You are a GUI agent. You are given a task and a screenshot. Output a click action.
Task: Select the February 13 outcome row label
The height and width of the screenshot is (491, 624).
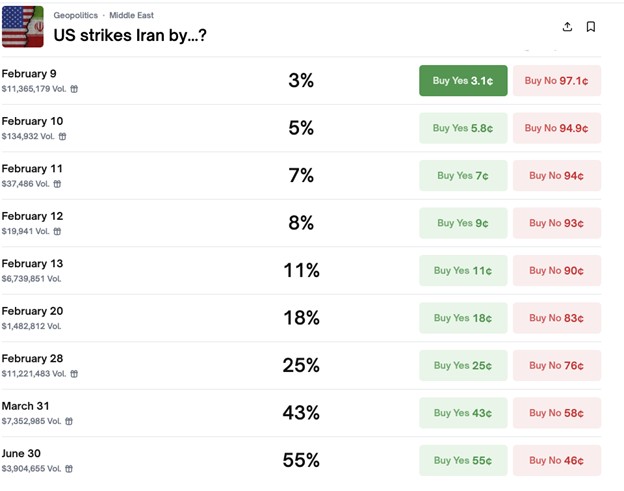pos(32,263)
